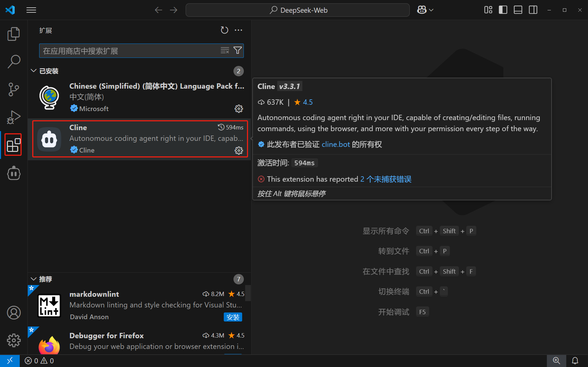Click the extension marketplace search field
588x367 pixels.
(x=129, y=51)
